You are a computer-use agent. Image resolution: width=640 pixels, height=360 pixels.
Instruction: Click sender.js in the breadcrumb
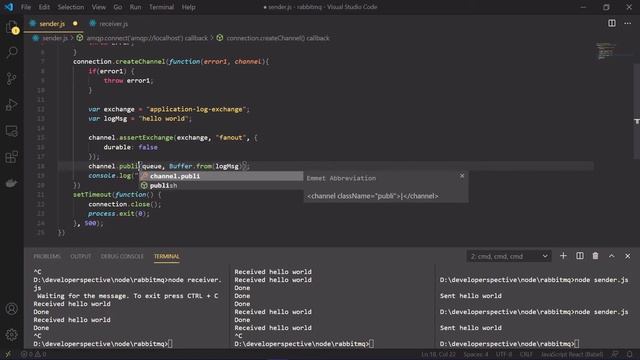tap(55, 38)
